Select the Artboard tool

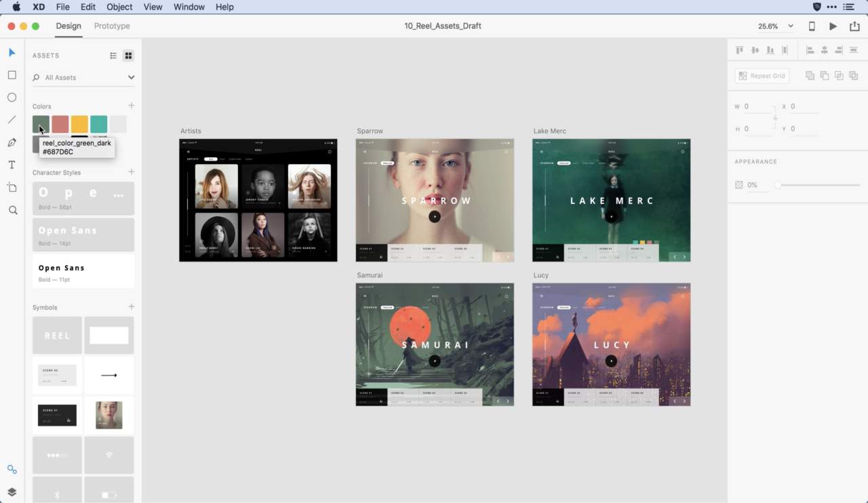pyautogui.click(x=12, y=188)
